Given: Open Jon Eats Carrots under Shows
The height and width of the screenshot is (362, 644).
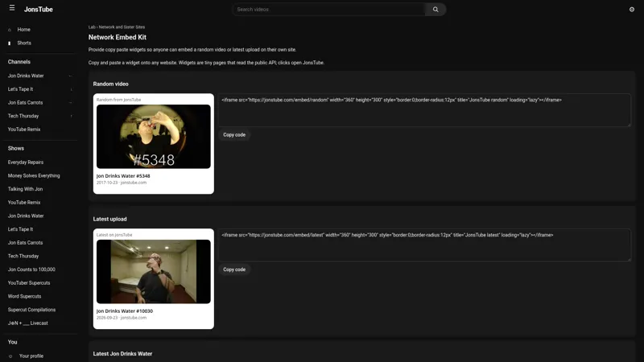Looking at the screenshot, I should click(x=25, y=243).
